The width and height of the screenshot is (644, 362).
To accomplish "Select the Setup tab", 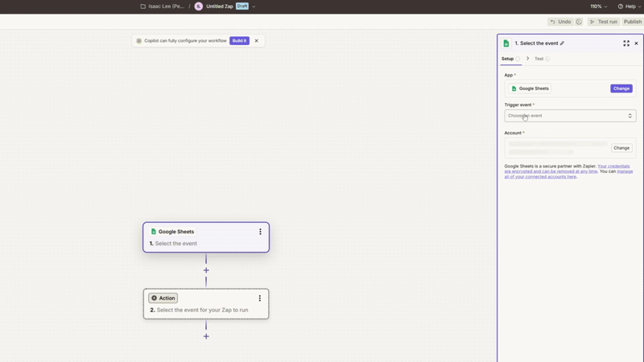I will 508,59.
